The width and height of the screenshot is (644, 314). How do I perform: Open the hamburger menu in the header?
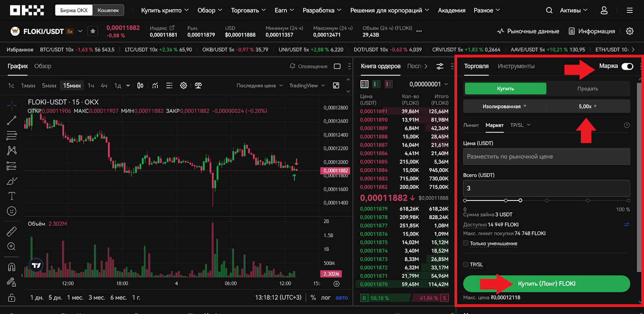click(630, 10)
